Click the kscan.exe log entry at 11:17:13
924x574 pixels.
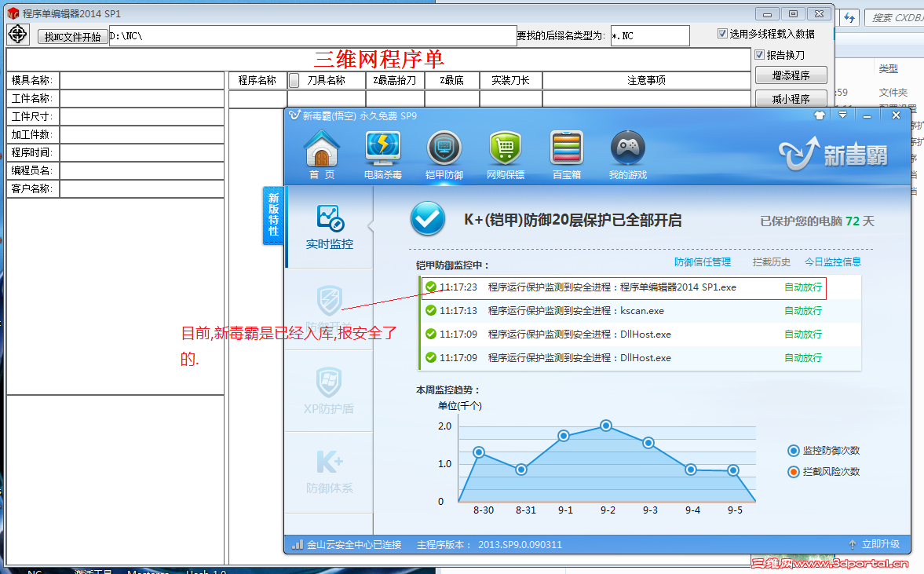click(x=640, y=311)
